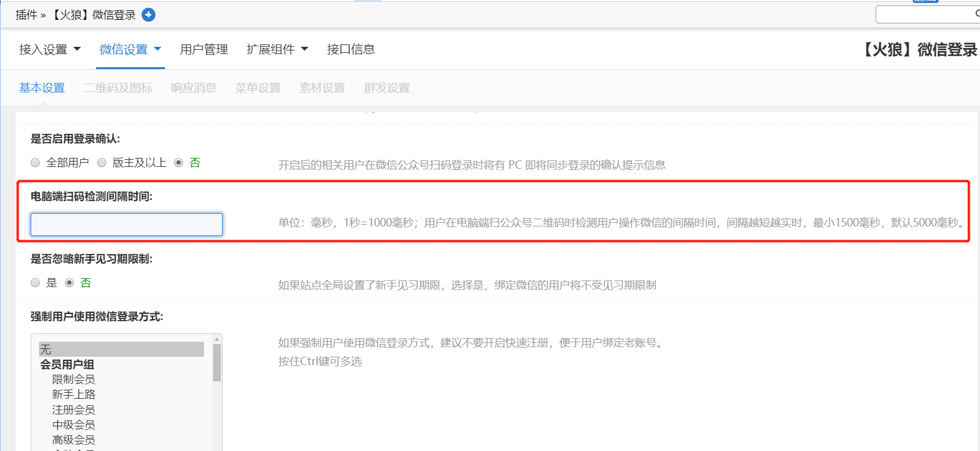This screenshot has height=451, width=980.
Task: Select 中级会员 in the user group list
Action: click(73, 425)
